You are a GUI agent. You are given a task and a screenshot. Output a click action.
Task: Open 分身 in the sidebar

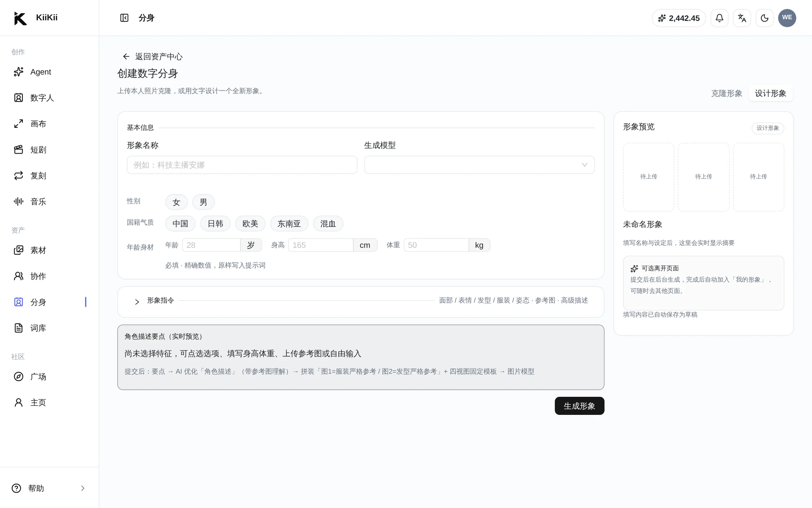[x=49, y=302]
